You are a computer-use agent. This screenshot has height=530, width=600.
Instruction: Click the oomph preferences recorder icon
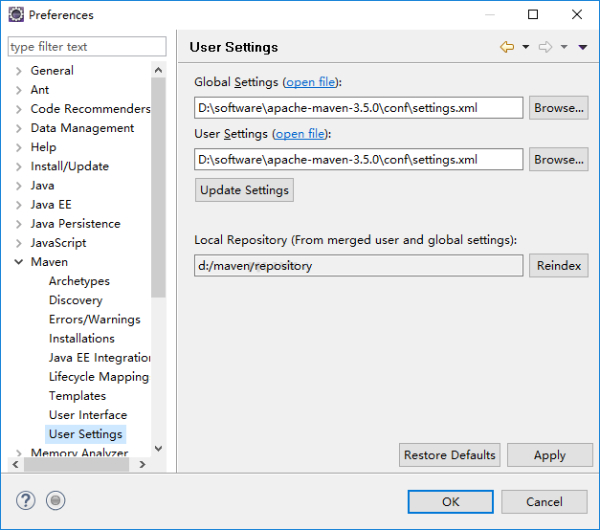pyautogui.click(x=56, y=501)
